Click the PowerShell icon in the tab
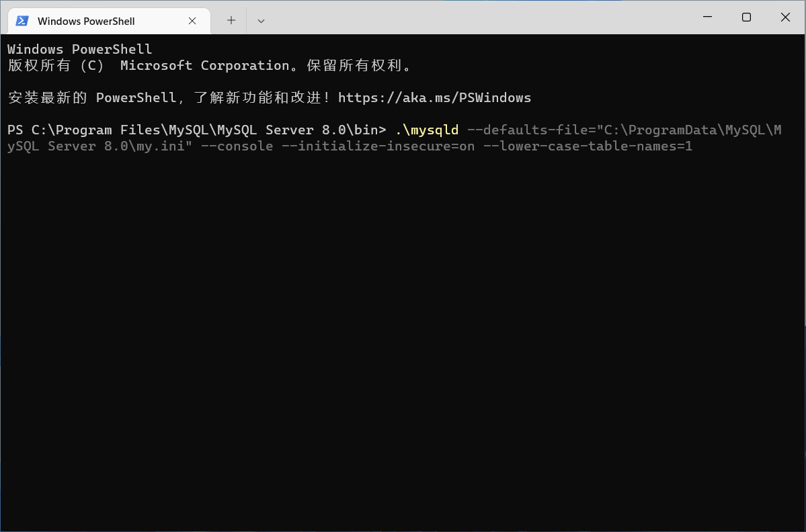The height and width of the screenshot is (532, 806). (x=22, y=21)
